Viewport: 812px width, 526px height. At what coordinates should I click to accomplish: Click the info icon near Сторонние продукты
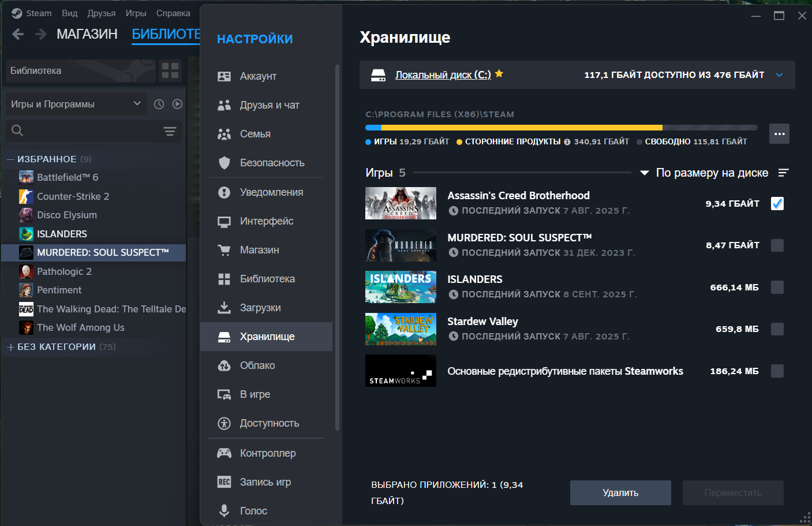tap(567, 142)
